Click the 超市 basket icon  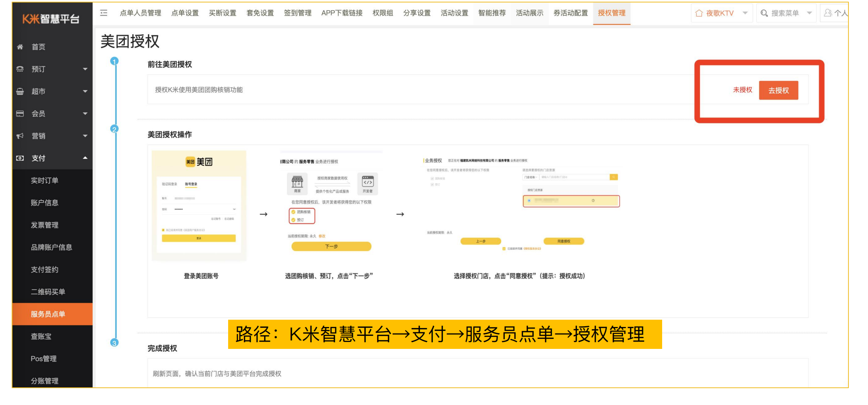click(20, 91)
